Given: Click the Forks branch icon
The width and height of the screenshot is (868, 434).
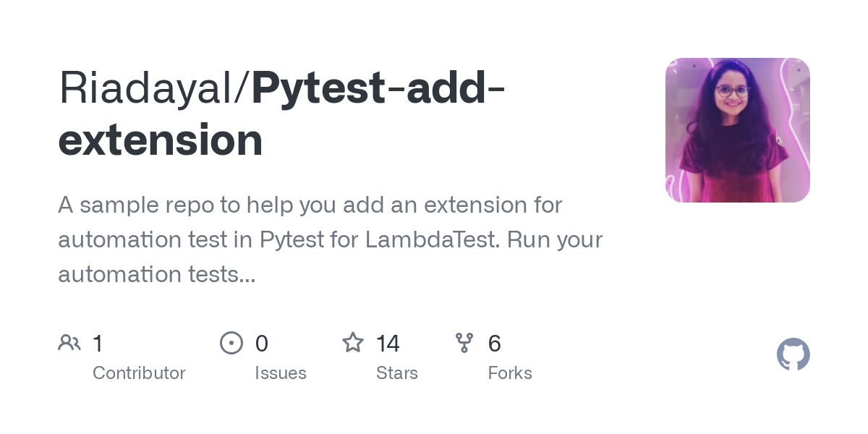Looking at the screenshot, I should click(464, 343).
